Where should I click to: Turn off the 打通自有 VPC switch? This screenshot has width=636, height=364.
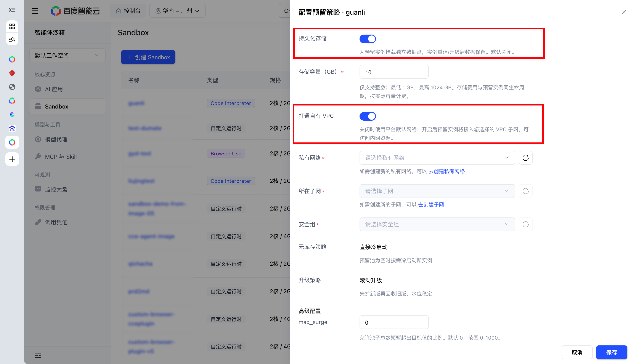[x=368, y=116]
